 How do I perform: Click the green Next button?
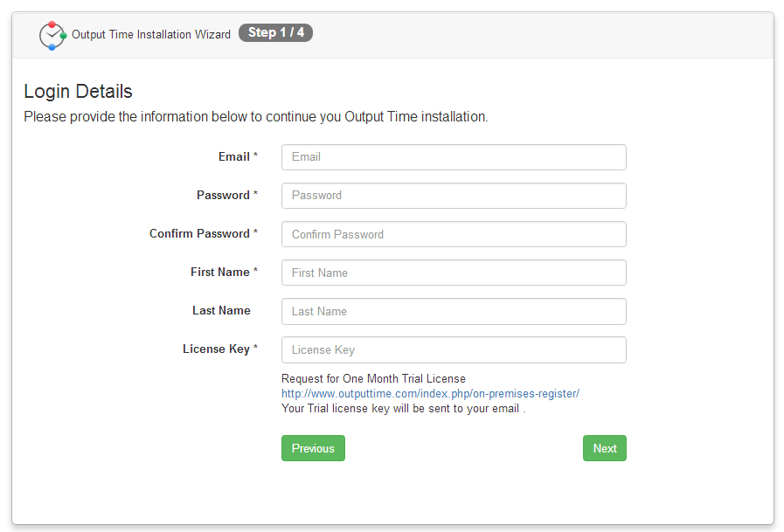(x=605, y=448)
